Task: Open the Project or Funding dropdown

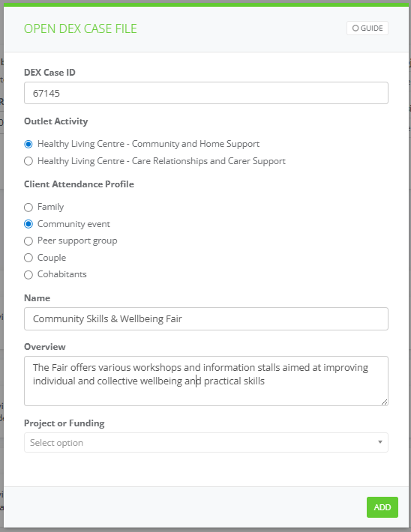Action: (x=205, y=442)
